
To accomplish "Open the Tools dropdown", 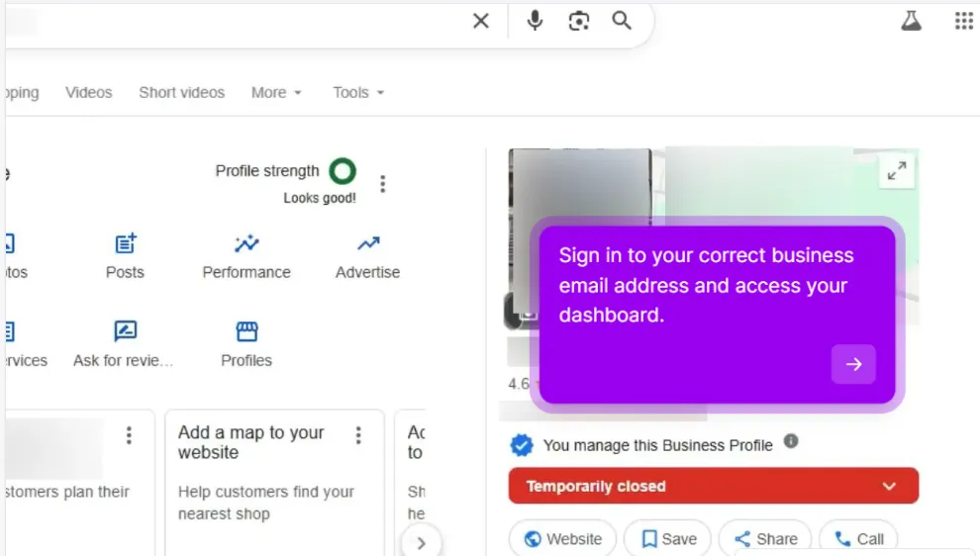I will (x=358, y=92).
